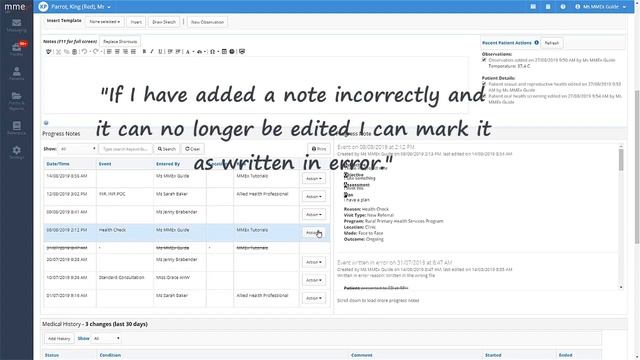Screen dimensions: 640x360
Task: Click Add History in Medical History
Action: coord(59,338)
